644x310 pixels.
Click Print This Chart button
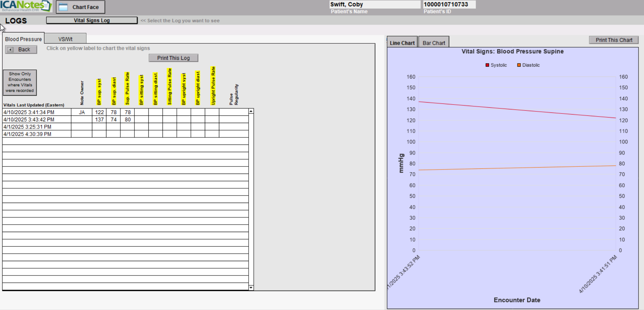[x=614, y=40]
